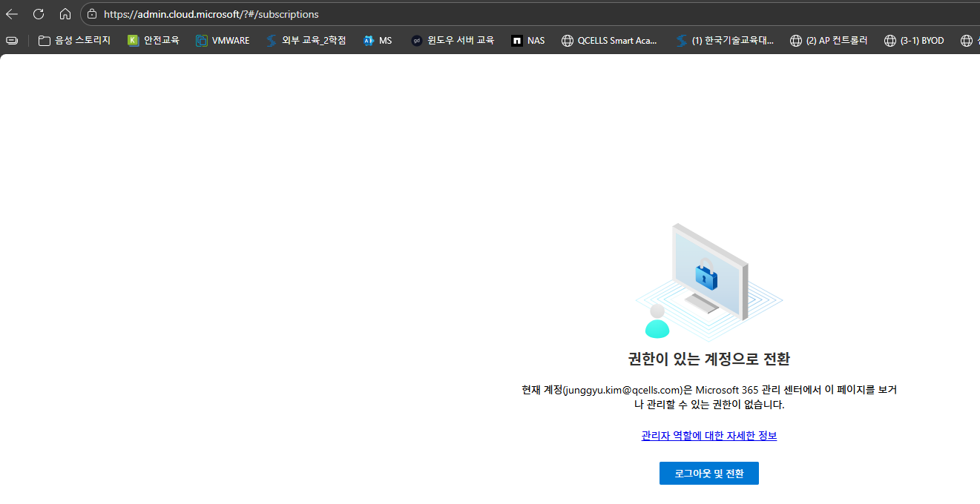The image size is (980, 504).
Task: Open the 안전교육 bookmark
Action: click(154, 41)
